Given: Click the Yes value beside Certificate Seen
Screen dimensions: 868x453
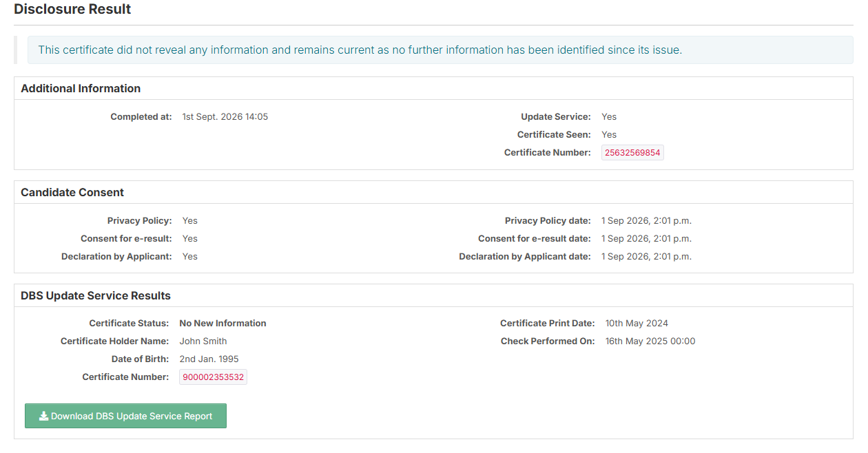Looking at the screenshot, I should point(609,135).
